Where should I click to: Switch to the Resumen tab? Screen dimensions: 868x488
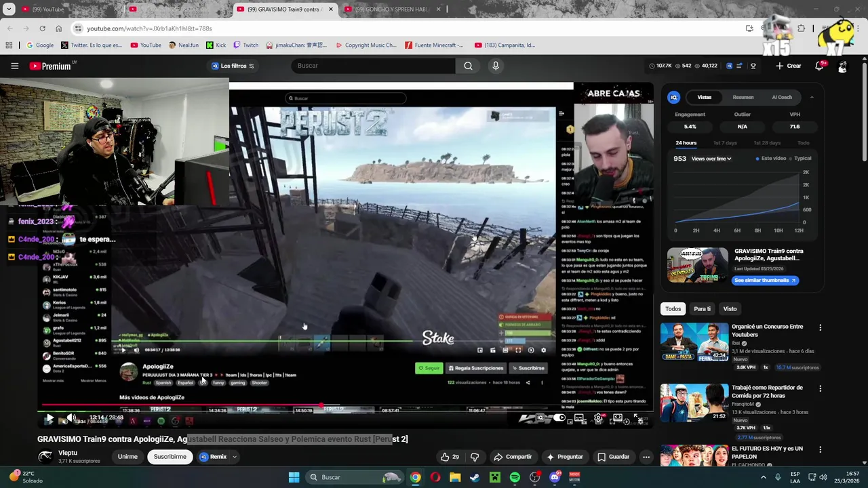[x=743, y=97]
